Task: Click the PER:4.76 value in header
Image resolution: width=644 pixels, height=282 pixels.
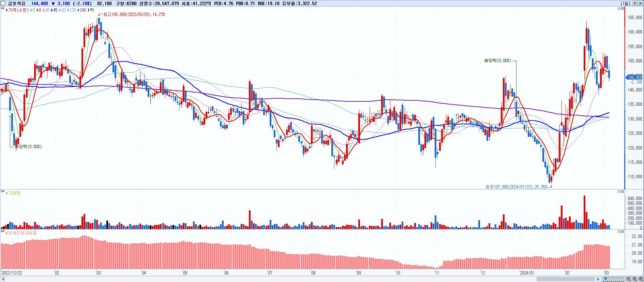Action: (224, 3)
